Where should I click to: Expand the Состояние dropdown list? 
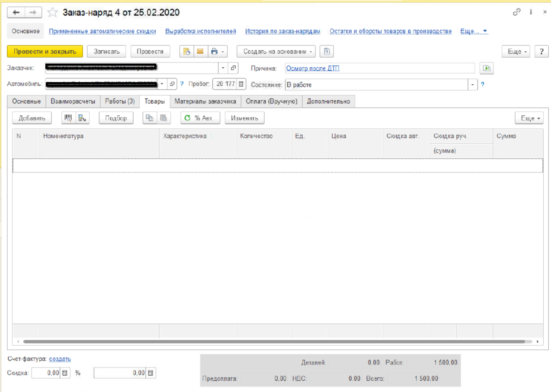point(473,84)
